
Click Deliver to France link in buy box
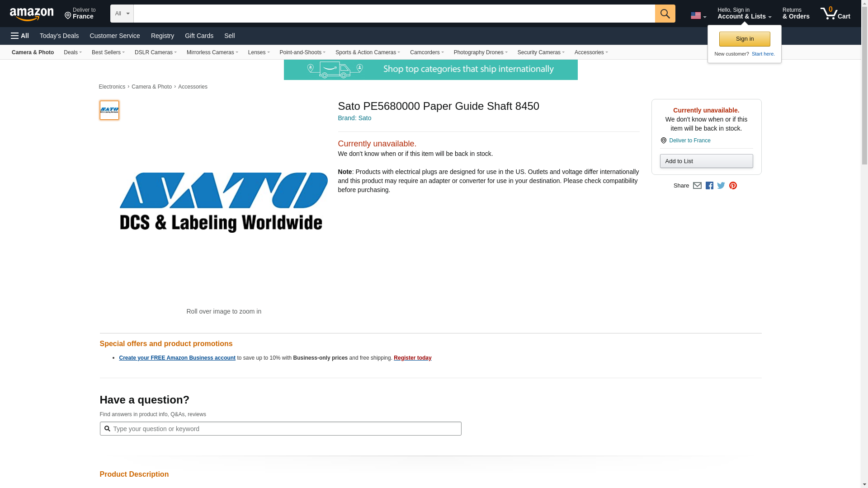[689, 141]
